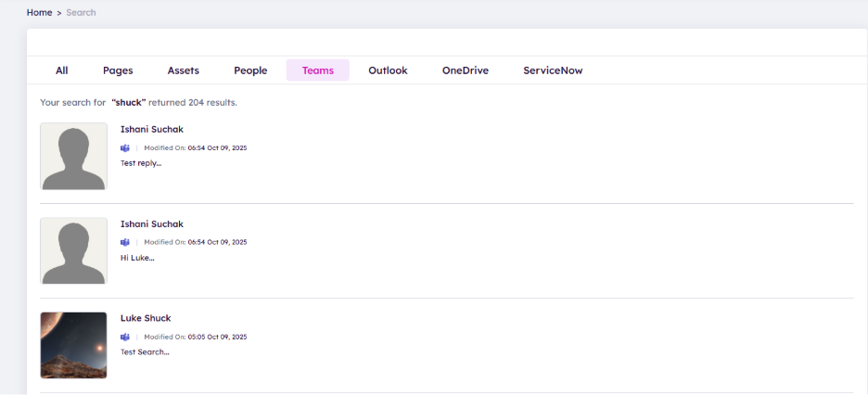Show ServiceNow search results tab
This screenshot has height=395, width=868.
tap(553, 70)
